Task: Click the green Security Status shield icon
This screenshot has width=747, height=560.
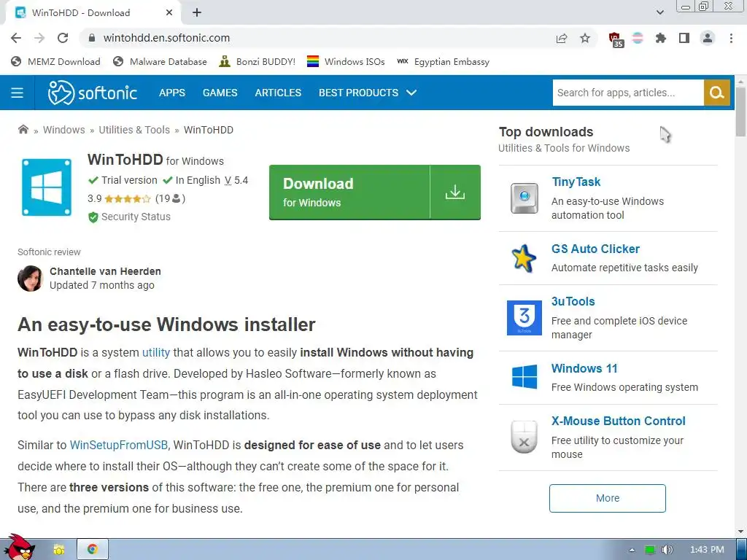Action: click(x=93, y=217)
